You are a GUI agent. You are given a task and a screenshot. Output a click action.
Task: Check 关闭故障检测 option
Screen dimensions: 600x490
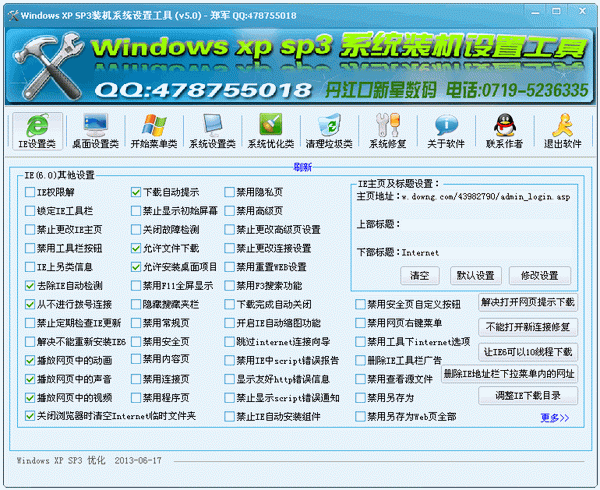pyautogui.click(x=136, y=230)
